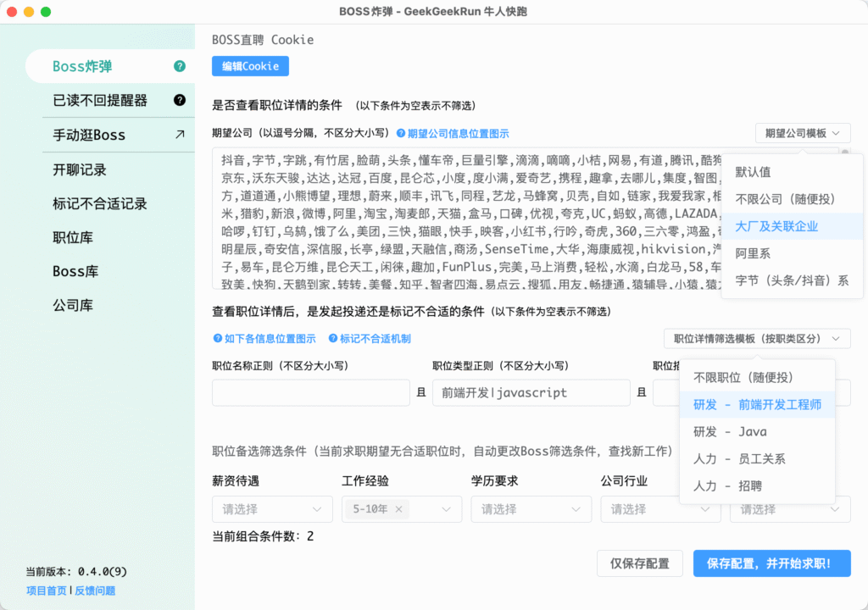Expand the 期望公司模板 dropdown
This screenshot has height=610, width=868.
(x=802, y=132)
